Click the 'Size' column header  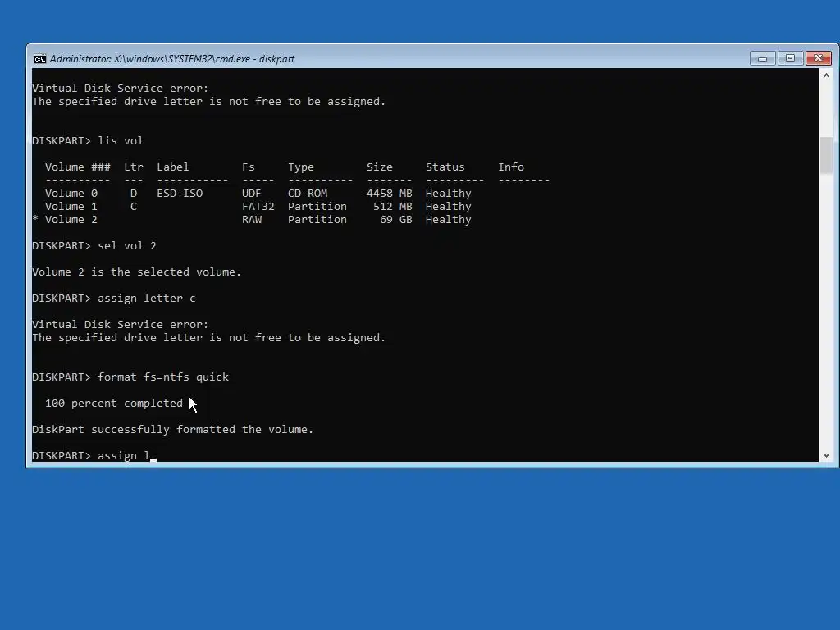pos(379,167)
